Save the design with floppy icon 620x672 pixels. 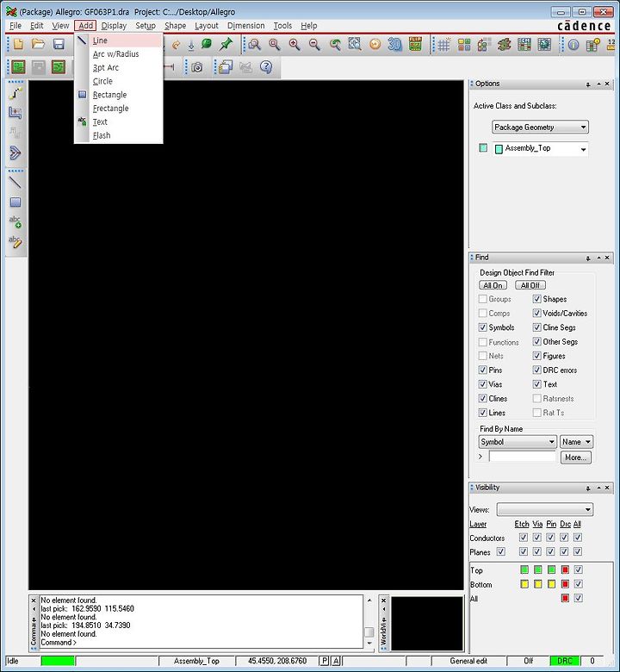coord(59,44)
